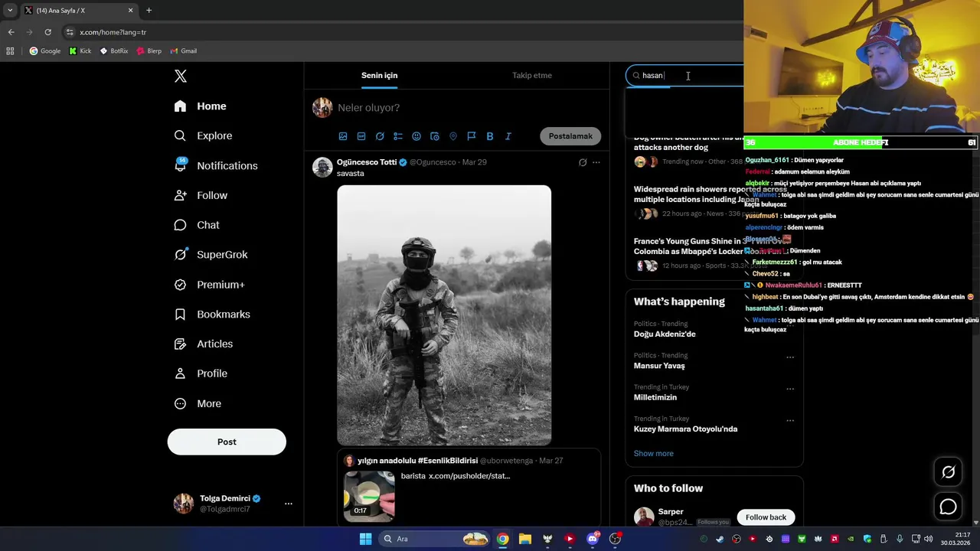Toggle bold text in composer
The image size is (980, 551).
pos(490,136)
